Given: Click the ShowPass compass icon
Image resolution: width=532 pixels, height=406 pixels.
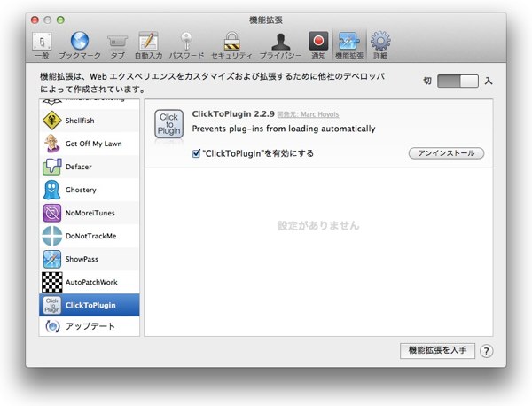Looking at the screenshot, I should pyautogui.click(x=52, y=259).
